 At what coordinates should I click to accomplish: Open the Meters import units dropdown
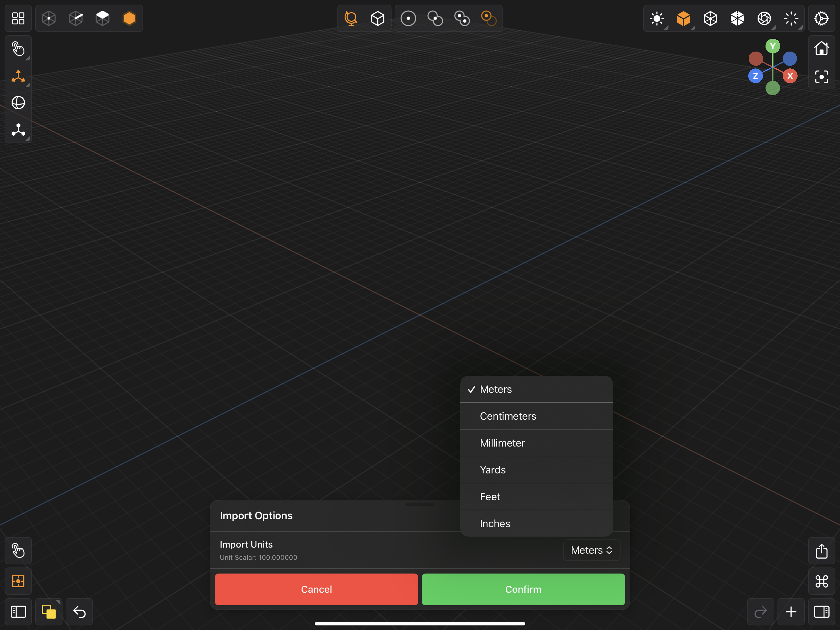(x=591, y=550)
